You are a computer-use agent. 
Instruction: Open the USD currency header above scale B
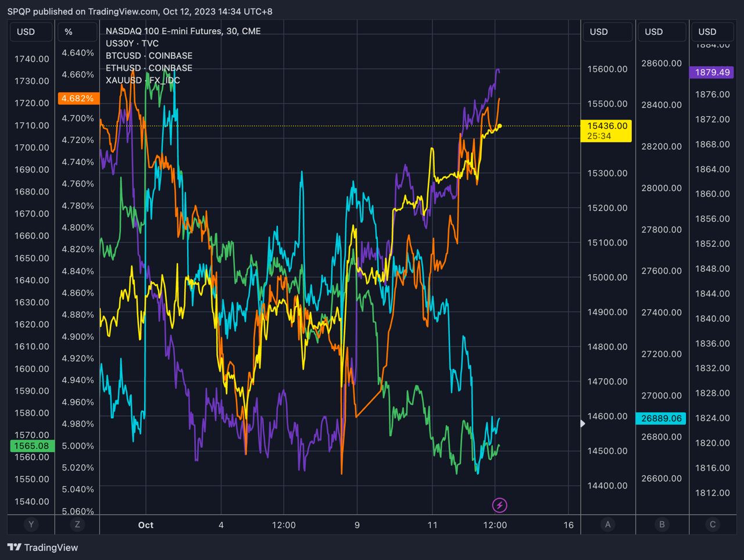click(x=654, y=32)
